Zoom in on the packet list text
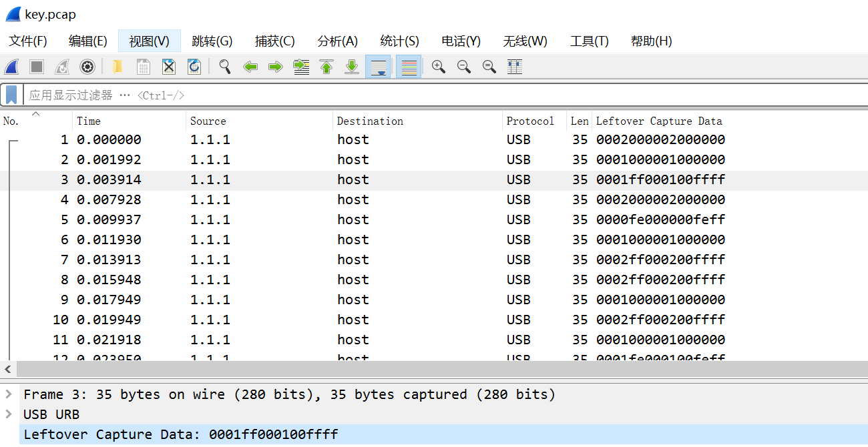Image resolution: width=868 pixels, height=447 pixels. tap(438, 67)
